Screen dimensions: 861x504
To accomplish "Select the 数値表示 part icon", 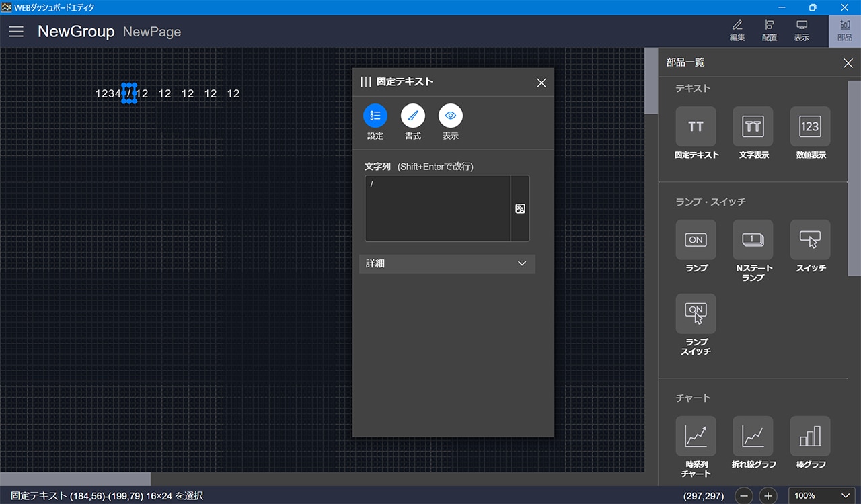I will (x=810, y=127).
